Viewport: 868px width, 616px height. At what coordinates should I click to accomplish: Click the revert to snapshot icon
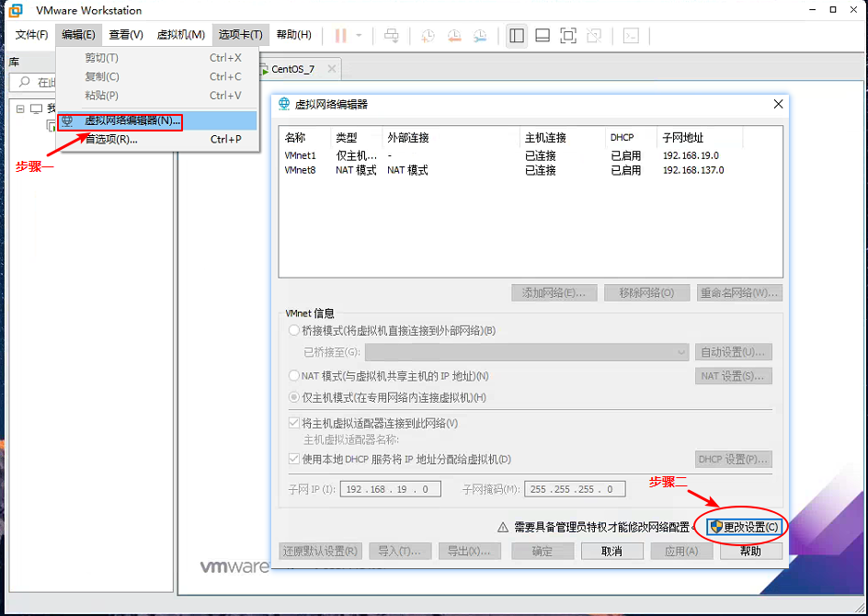click(454, 36)
